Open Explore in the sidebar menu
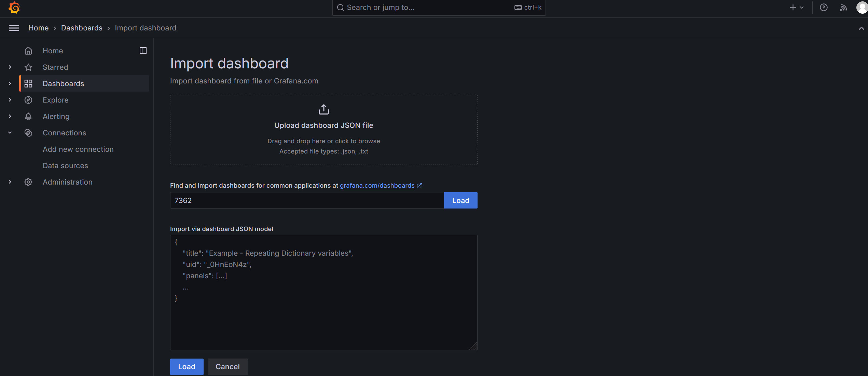The height and width of the screenshot is (376, 868). point(56,100)
